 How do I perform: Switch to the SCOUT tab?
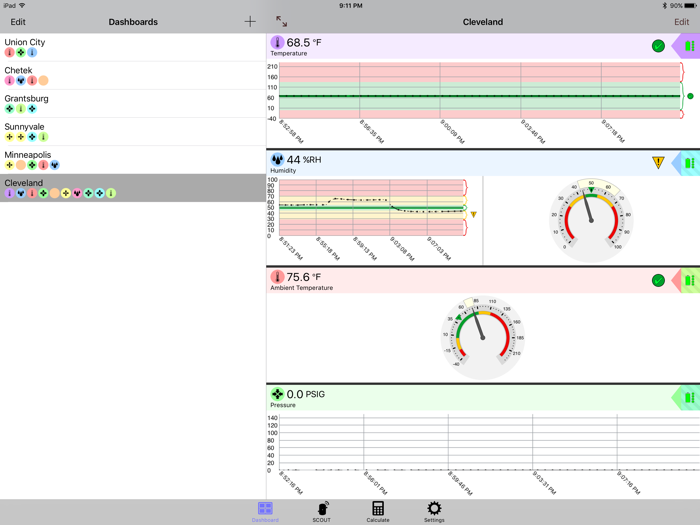pyautogui.click(x=322, y=512)
